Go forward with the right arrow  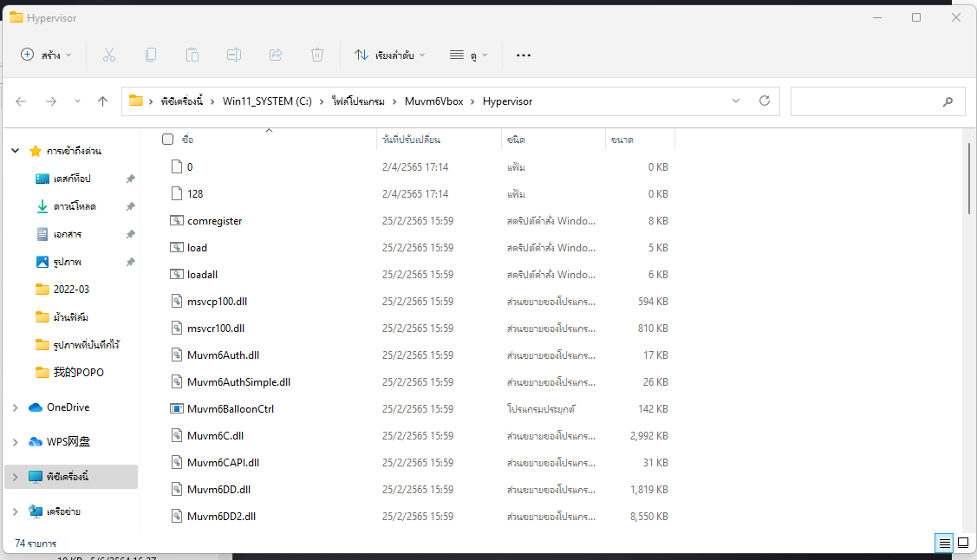51,101
